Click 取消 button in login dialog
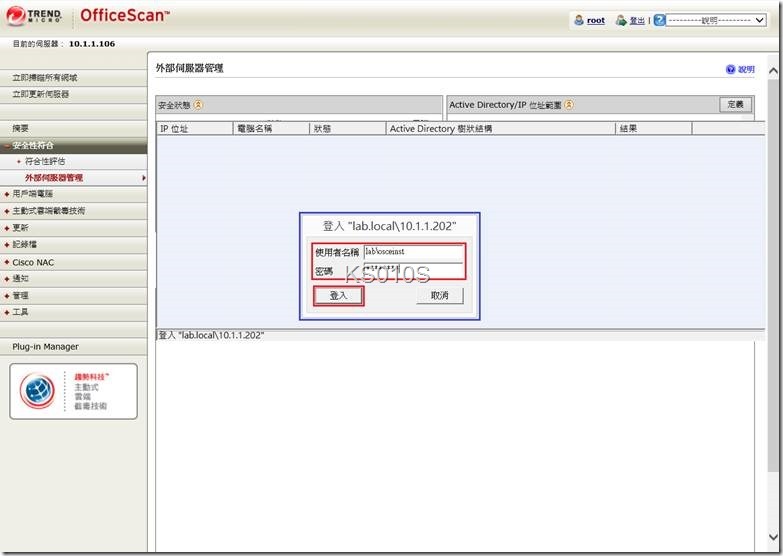This screenshot has height=556, width=783. pyautogui.click(x=440, y=296)
